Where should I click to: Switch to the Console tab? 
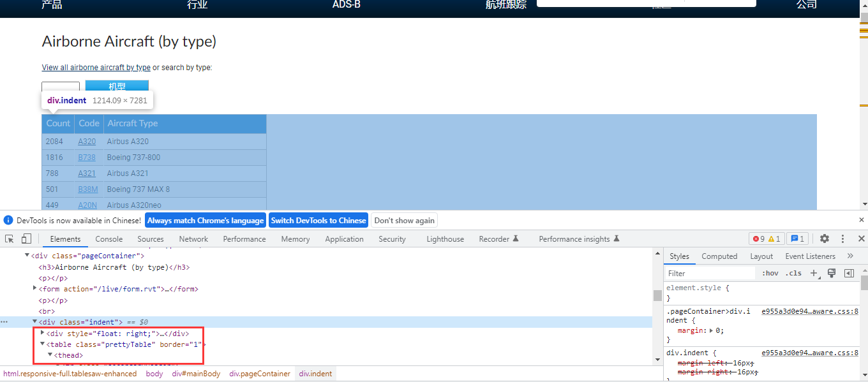(x=109, y=239)
